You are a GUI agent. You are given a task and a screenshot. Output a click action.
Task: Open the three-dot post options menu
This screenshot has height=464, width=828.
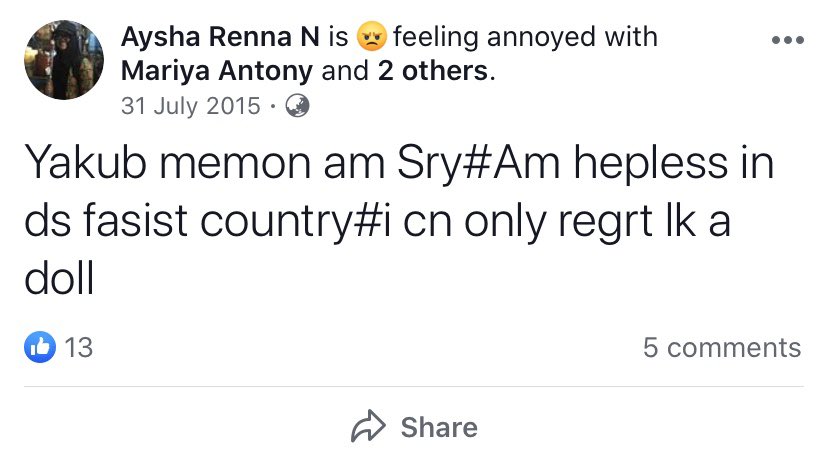pos(787,40)
